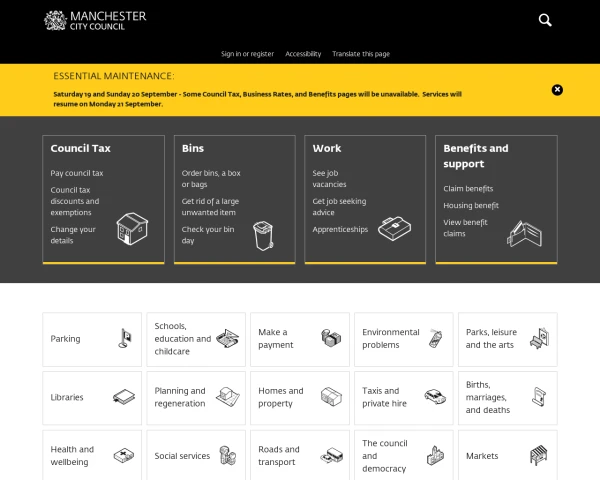Viewport: 600px width, 480px height.
Task: Open Sign in or register
Action: point(248,54)
